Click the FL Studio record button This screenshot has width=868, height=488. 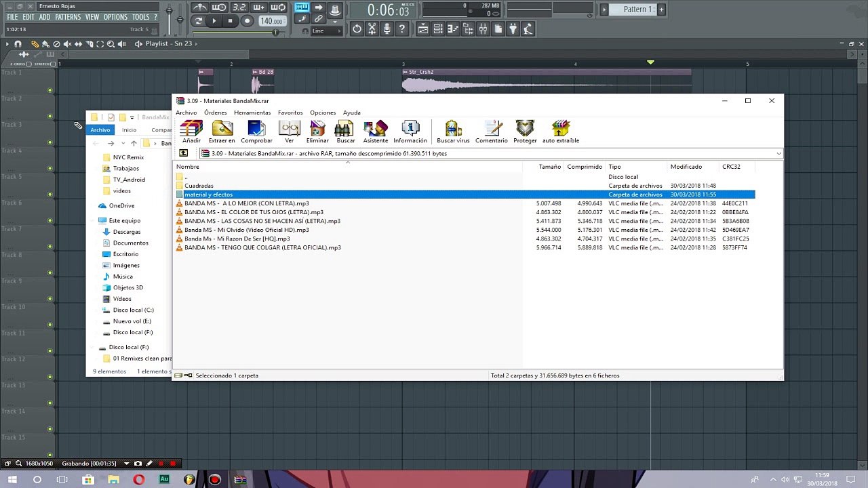click(x=248, y=21)
